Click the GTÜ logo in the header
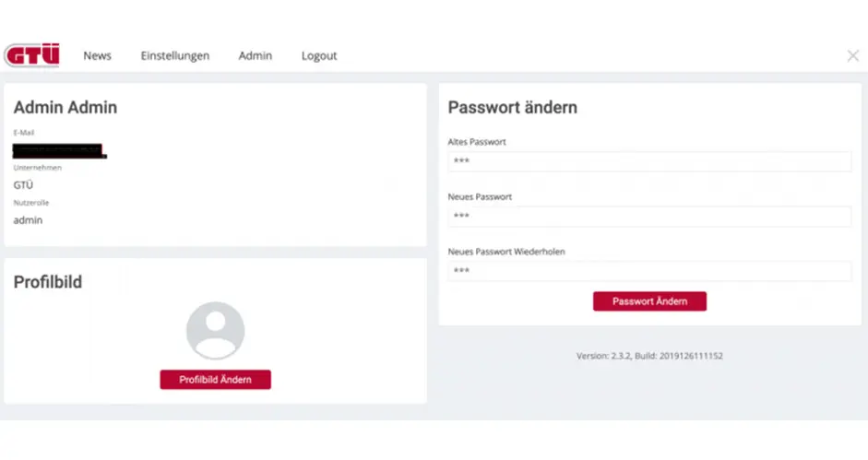Image resolution: width=868 pixels, height=460 pixels. (x=32, y=55)
